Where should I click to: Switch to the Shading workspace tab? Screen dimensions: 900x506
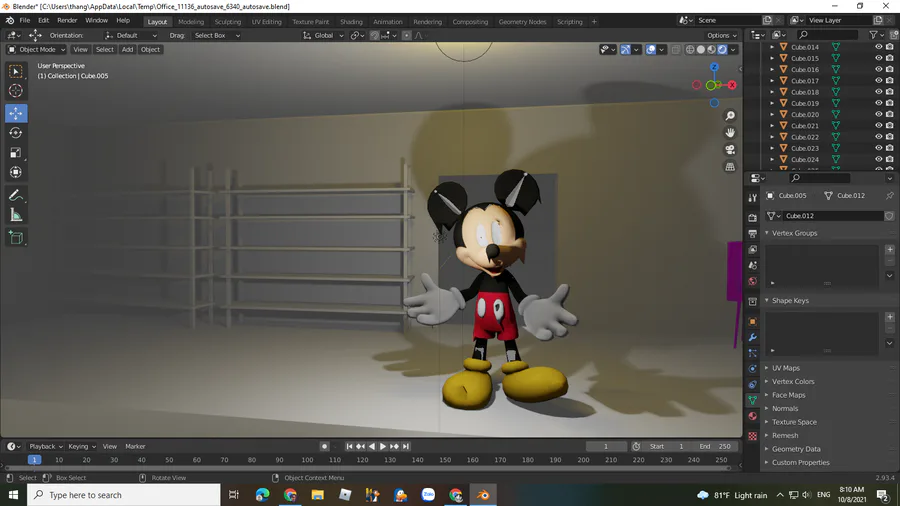(x=351, y=22)
